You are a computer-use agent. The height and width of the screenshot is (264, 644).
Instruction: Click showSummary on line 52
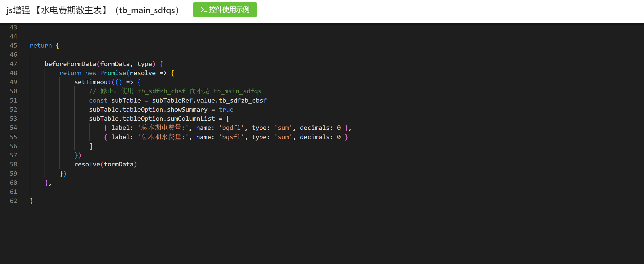(x=187, y=110)
